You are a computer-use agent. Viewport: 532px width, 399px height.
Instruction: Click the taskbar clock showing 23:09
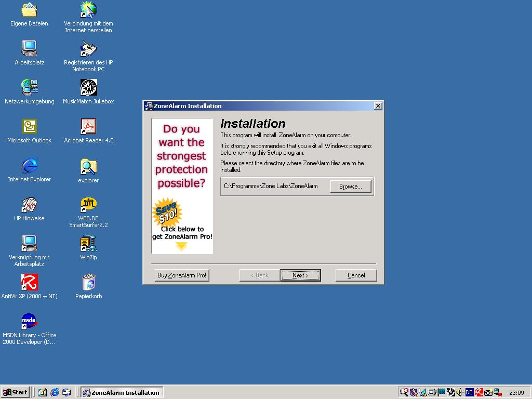pos(516,393)
